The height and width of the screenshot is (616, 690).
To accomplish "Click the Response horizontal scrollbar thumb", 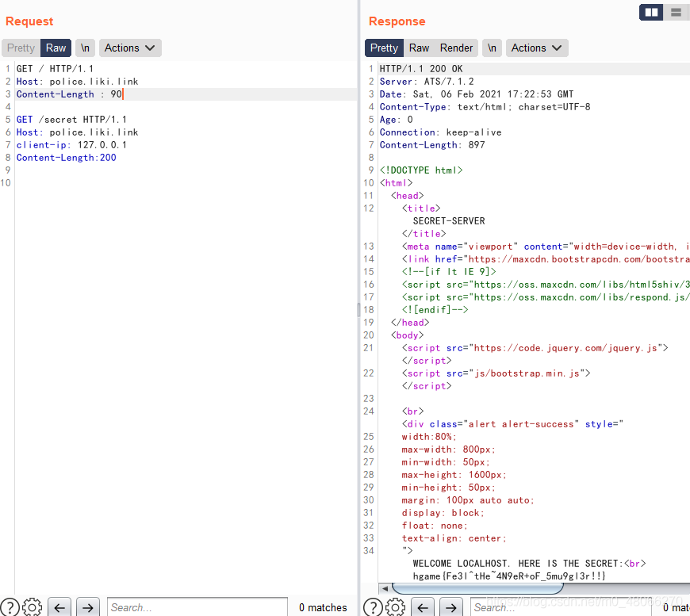I will pyautogui.click(x=477, y=588).
